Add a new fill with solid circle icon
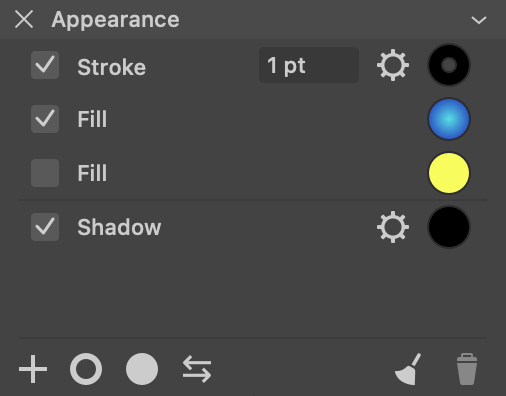The width and height of the screenshot is (506, 396). click(142, 369)
